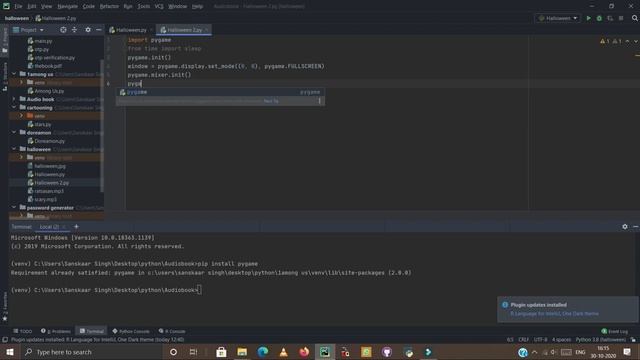Open the Project vertical side tab

(4, 40)
